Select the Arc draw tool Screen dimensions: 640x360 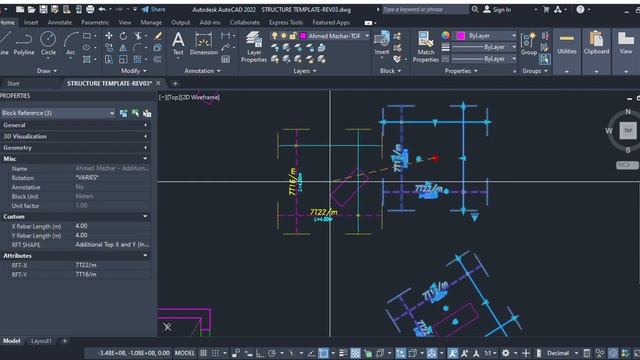(70, 44)
